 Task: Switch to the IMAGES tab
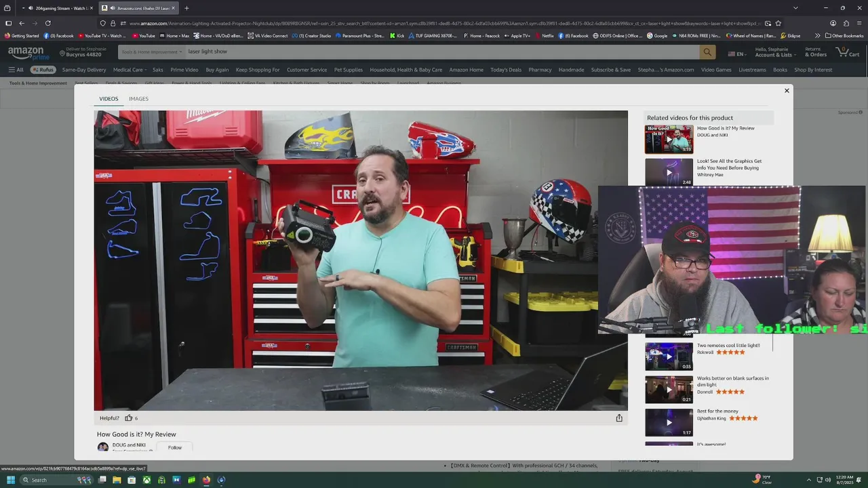(138, 99)
